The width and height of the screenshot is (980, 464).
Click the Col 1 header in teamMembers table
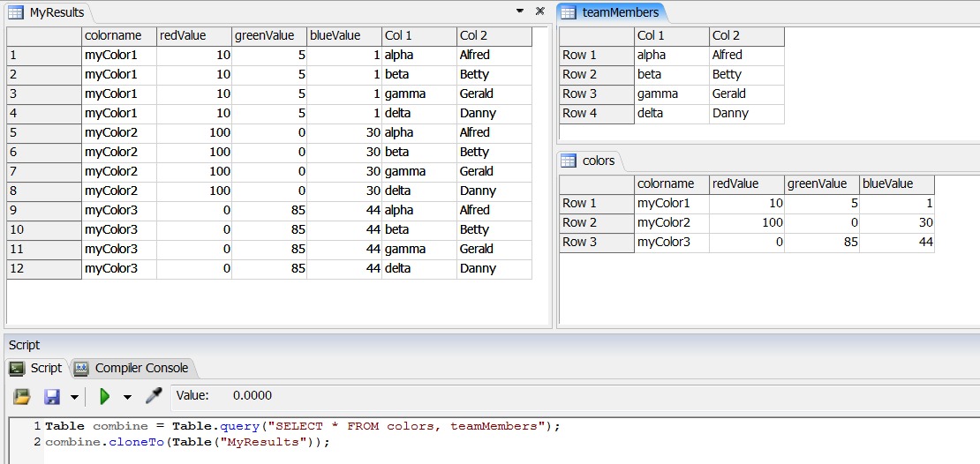coord(672,36)
